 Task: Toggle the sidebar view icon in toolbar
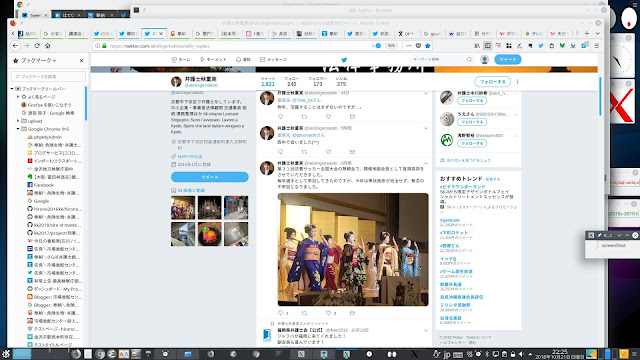[x=487, y=46]
